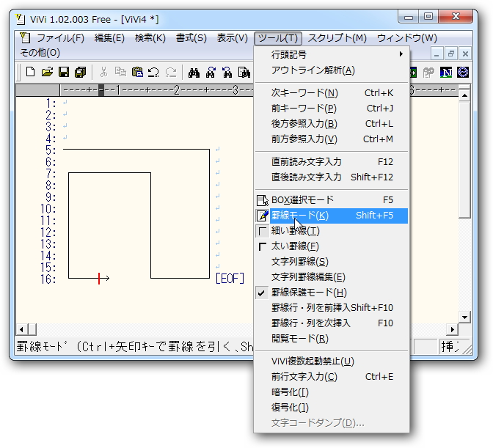The height and width of the screenshot is (448, 493).
Task: Click the 挿 insert indicator in status bar
Action: click(x=449, y=347)
